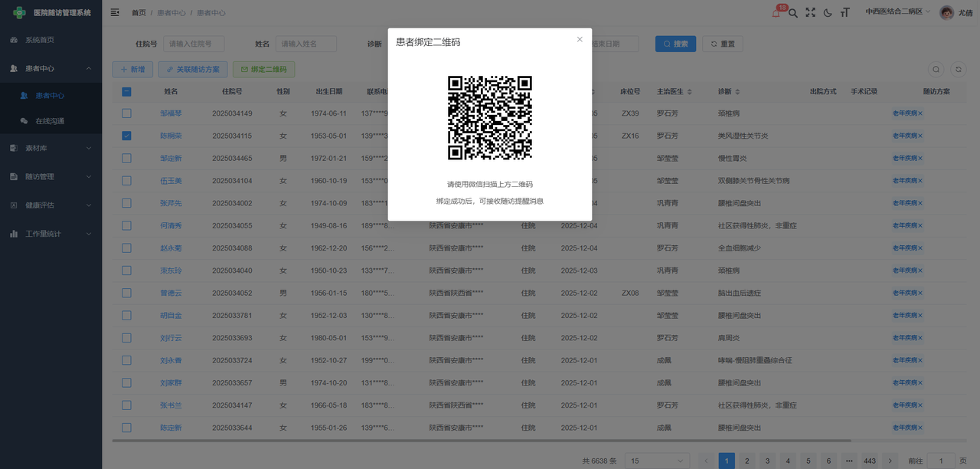Open notifications bell with 18 badge
Viewport: 980px width, 469px height.
click(x=776, y=12)
